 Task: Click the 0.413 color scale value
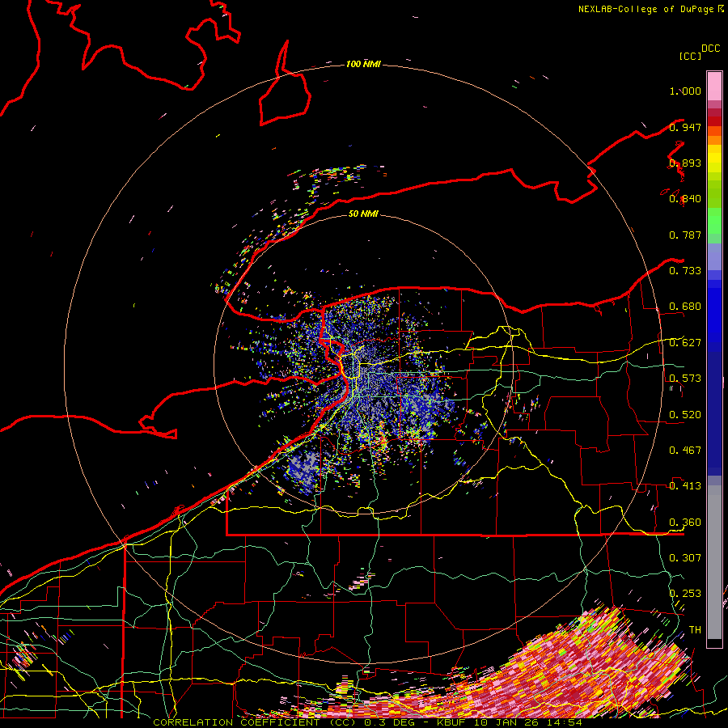(685, 486)
